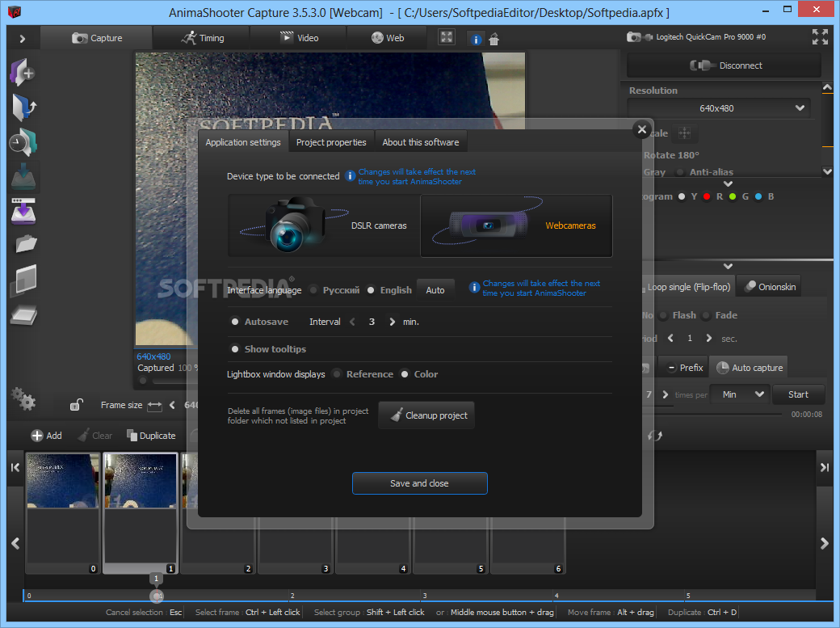The width and height of the screenshot is (840, 628).
Task: Click Save and close button
Action: [x=419, y=483]
